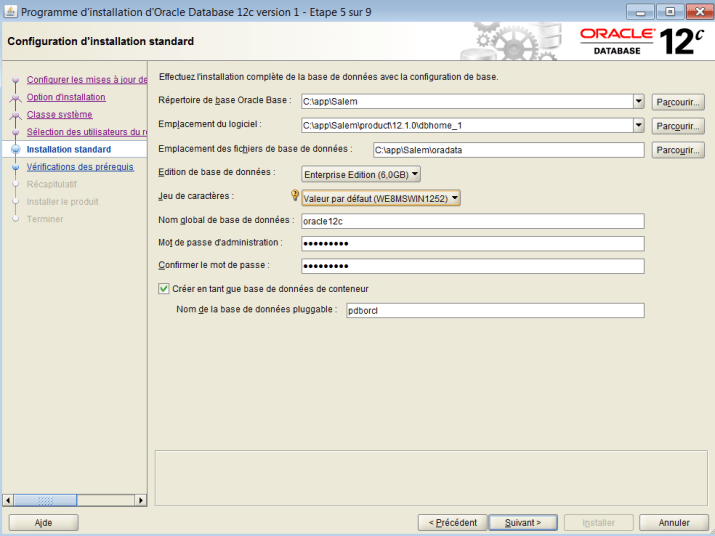This screenshot has height=536, width=715.
Task: Click the Oracle Base path field
Action: (467, 101)
